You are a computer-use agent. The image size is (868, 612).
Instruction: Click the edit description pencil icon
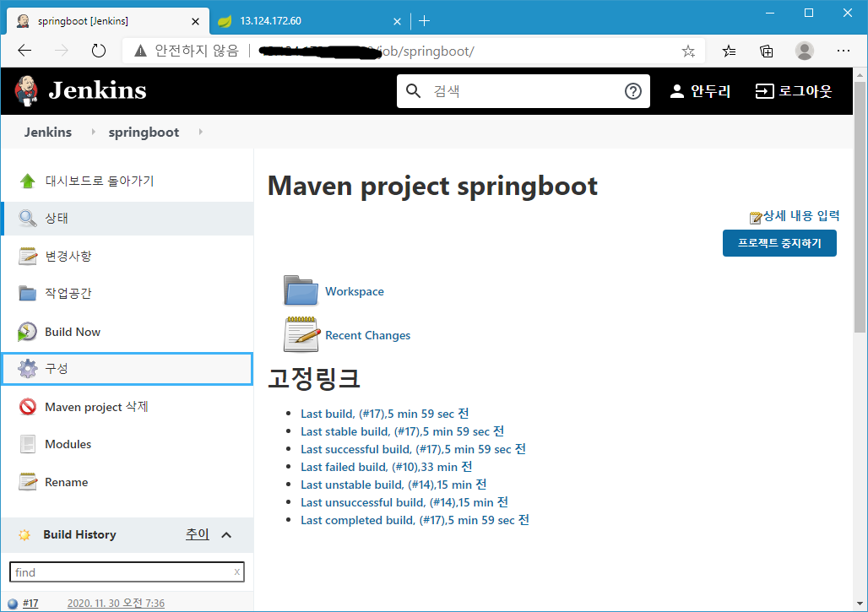[756, 218]
